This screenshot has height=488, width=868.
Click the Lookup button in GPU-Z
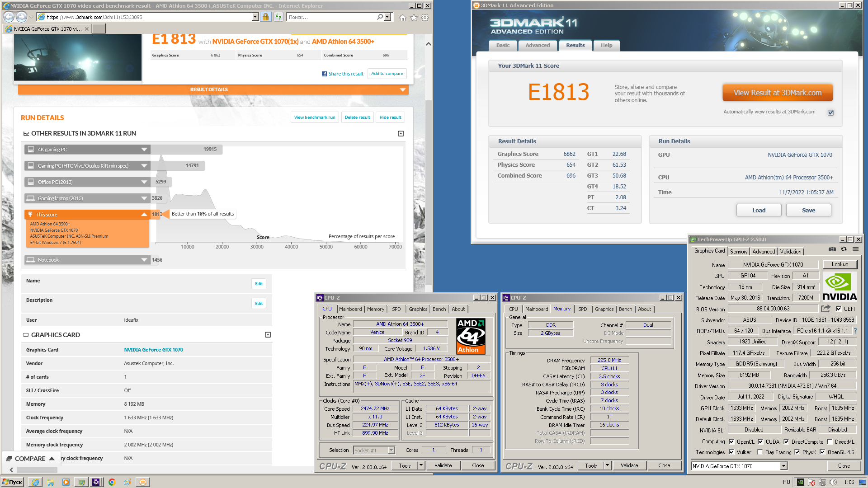840,264
